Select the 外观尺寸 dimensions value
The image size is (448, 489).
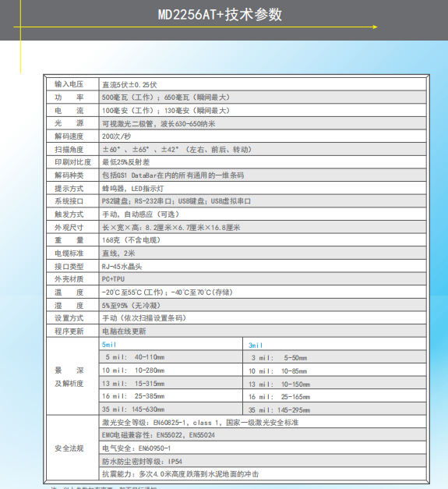tap(171, 228)
